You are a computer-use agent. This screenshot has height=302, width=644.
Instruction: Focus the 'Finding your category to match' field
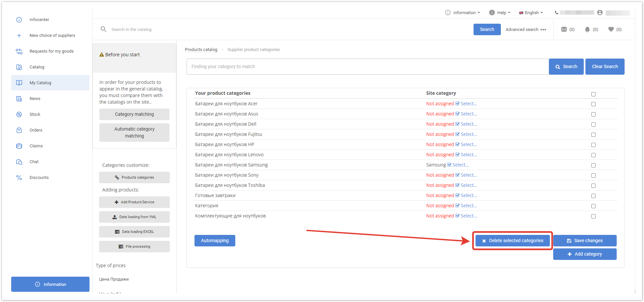pos(367,67)
